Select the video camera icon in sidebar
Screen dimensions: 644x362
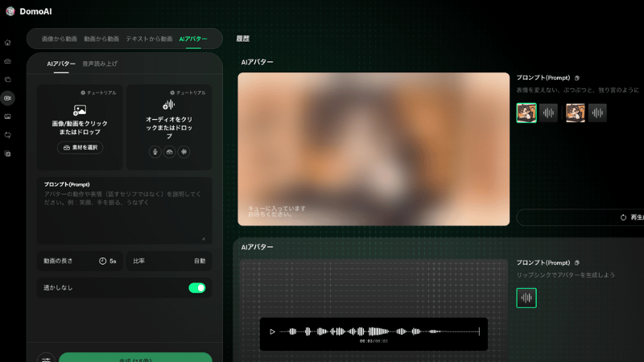[8, 97]
